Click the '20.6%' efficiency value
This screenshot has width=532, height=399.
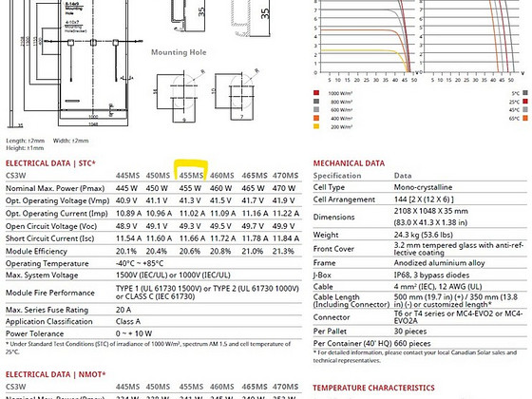pyautogui.click(x=190, y=252)
